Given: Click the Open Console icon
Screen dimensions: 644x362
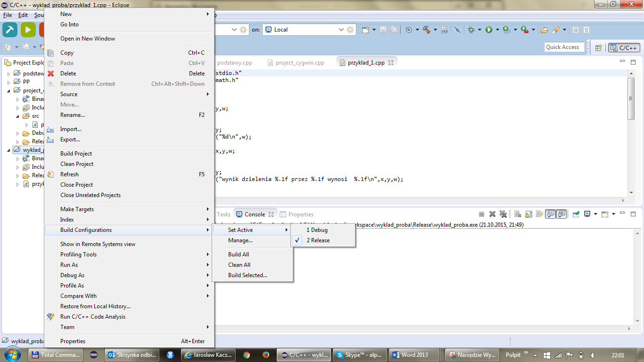Looking at the screenshot, I should [605, 214].
